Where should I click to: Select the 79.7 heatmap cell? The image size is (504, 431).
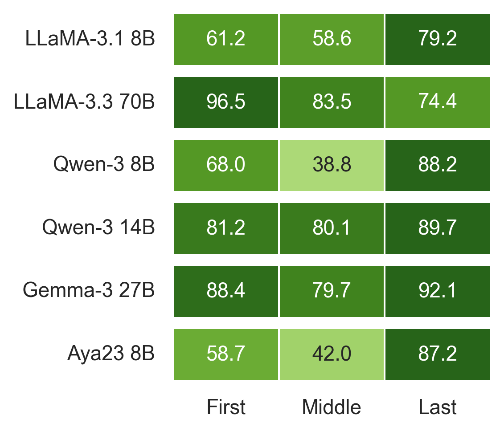331,292
